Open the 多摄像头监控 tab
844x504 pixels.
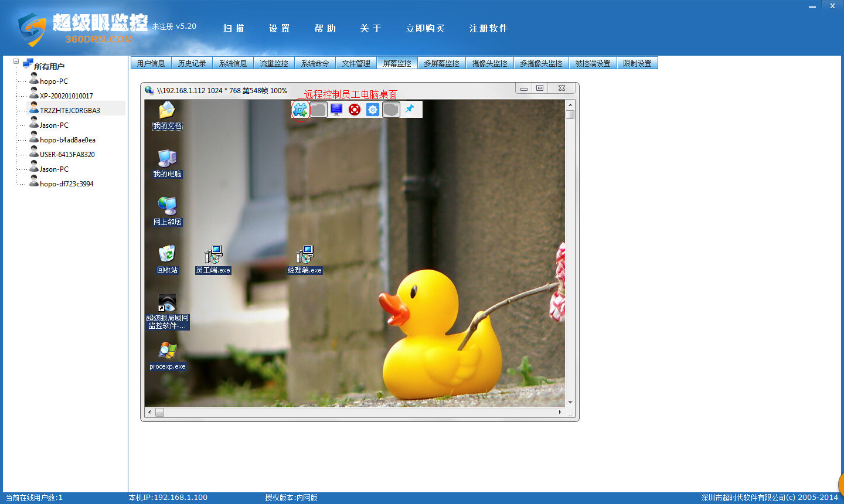point(541,63)
